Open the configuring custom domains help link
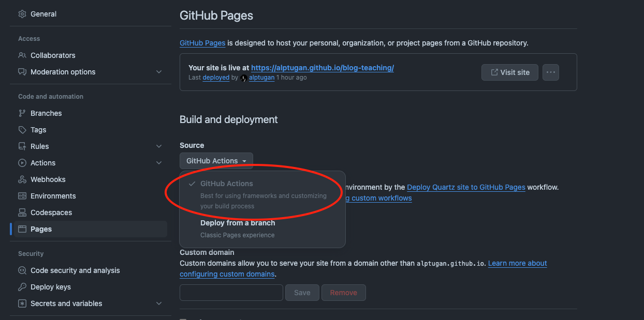The height and width of the screenshot is (320, 644). (x=363, y=268)
